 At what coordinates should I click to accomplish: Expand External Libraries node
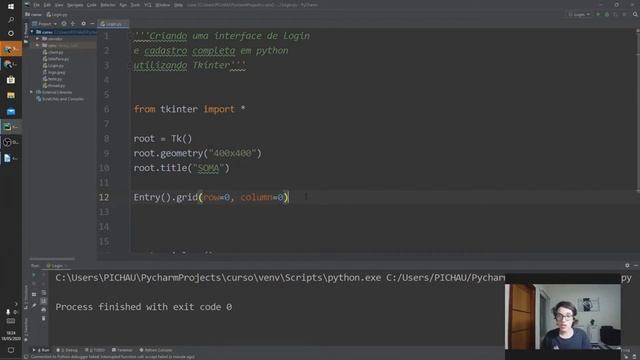32,92
